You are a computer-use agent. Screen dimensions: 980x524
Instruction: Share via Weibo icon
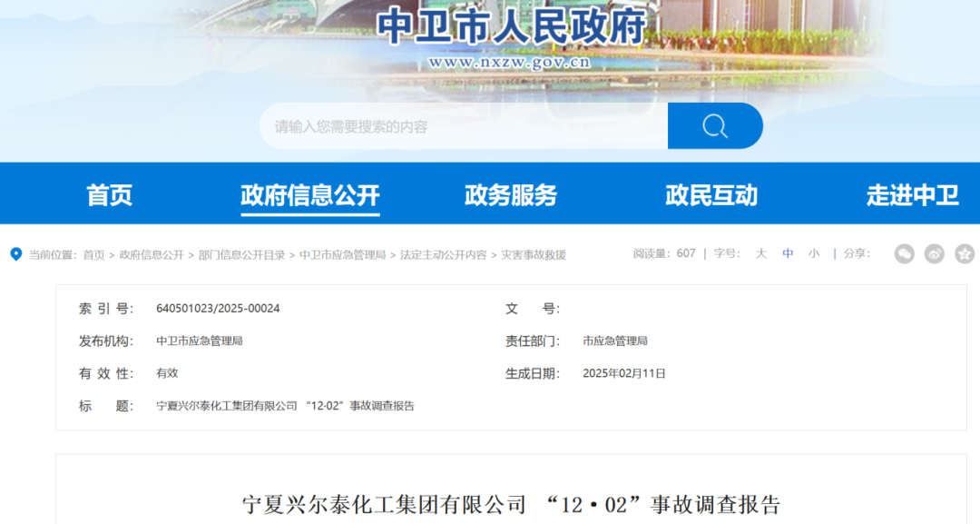pos(935,254)
